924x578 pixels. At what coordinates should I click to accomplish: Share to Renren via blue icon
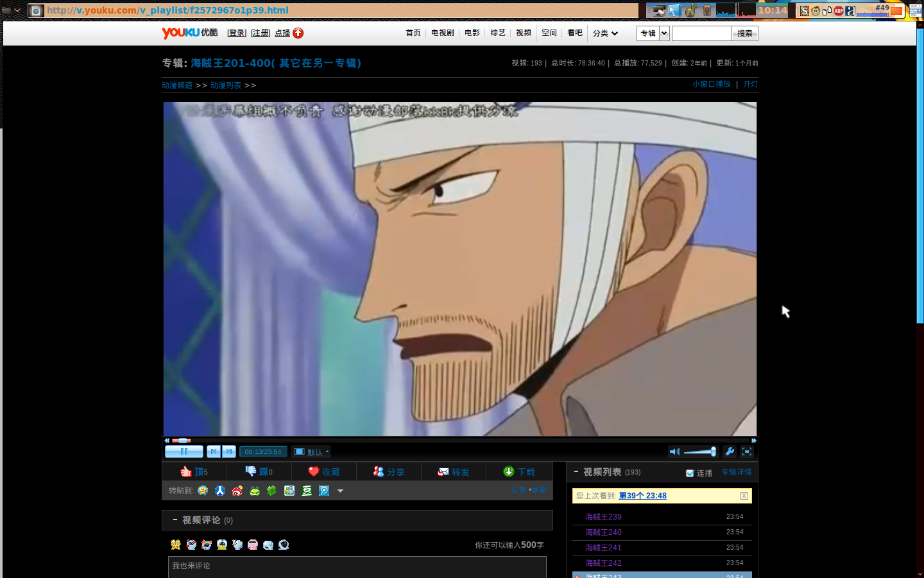(x=220, y=491)
